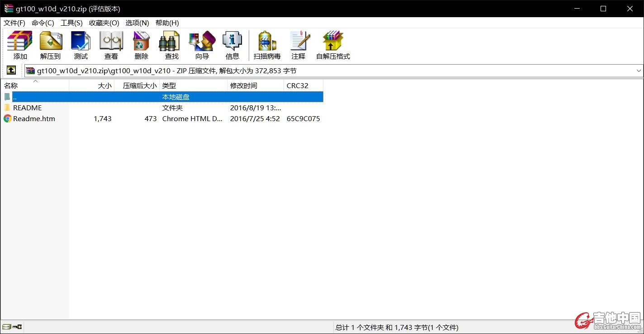The width and height of the screenshot is (644, 334).
Task: Select the README folder entry
Action: click(x=27, y=108)
